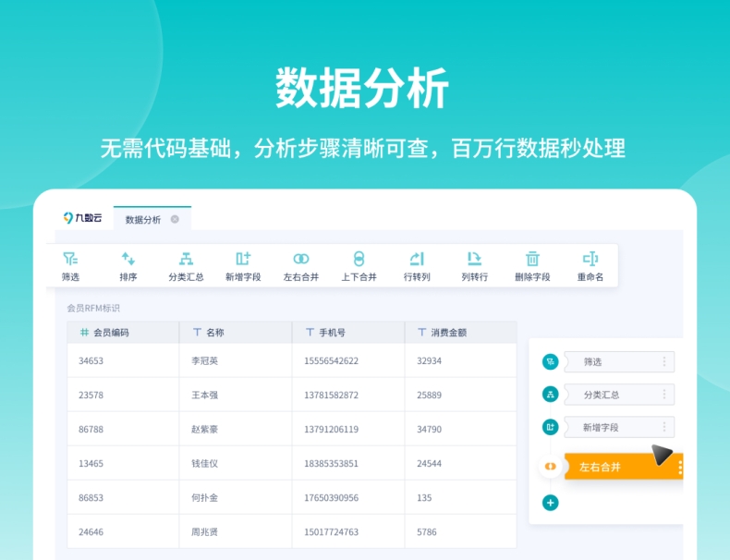Screen dimensions: 730x560
Task: Select cell 18385353851
Action: click(x=348, y=463)
